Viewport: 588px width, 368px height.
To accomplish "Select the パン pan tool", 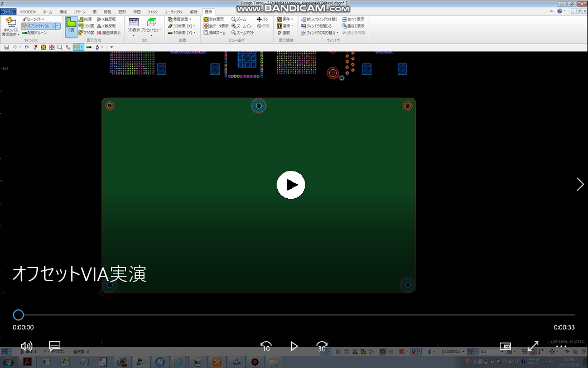I will tap(263, 19).
